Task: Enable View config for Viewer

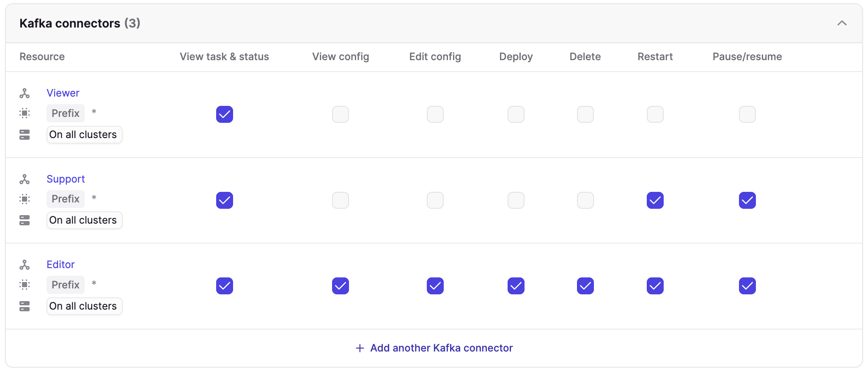Action: [x=341, y=114]
